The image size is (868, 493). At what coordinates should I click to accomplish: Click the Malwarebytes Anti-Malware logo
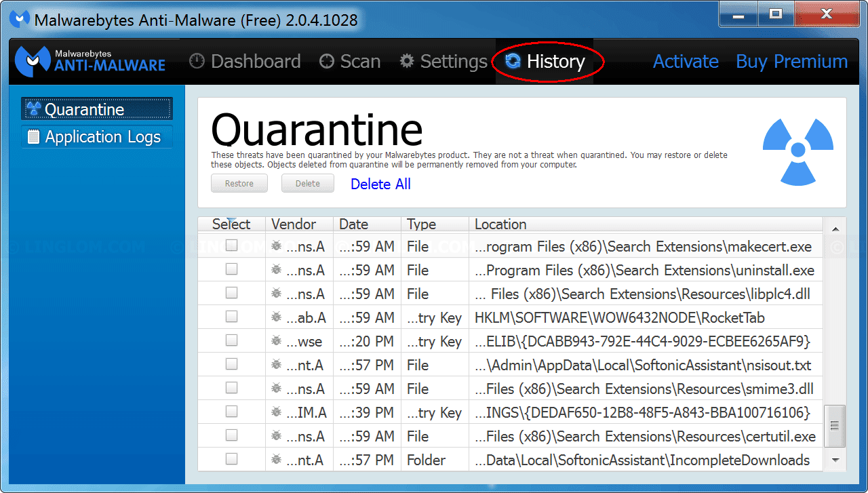coord(90,61)
